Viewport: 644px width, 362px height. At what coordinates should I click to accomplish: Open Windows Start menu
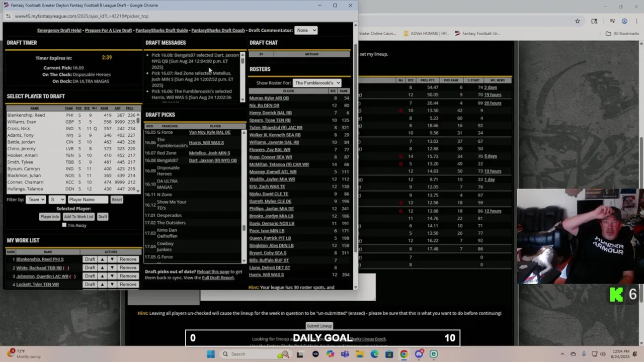pos(211,354)
